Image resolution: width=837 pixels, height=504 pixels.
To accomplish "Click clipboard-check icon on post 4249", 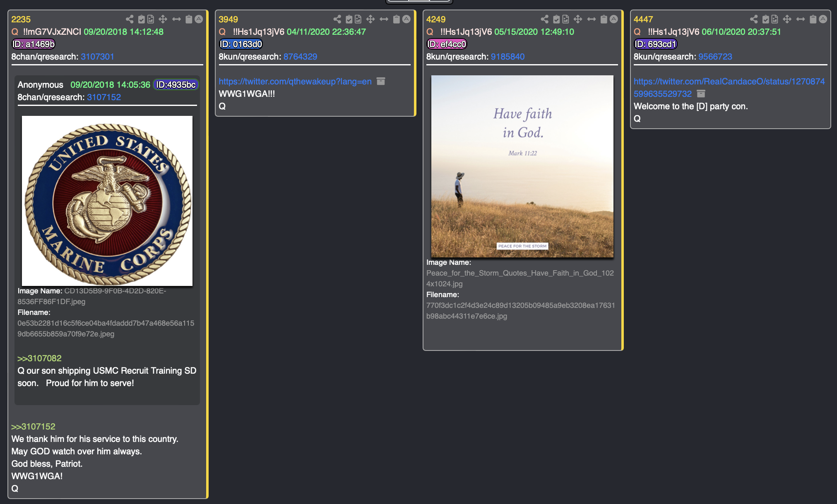I will 556,19.
